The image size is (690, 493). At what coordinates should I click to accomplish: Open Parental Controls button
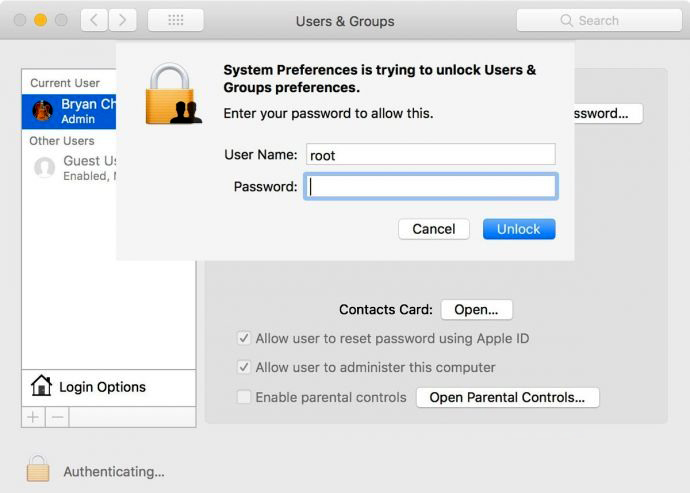coord(507,397)
